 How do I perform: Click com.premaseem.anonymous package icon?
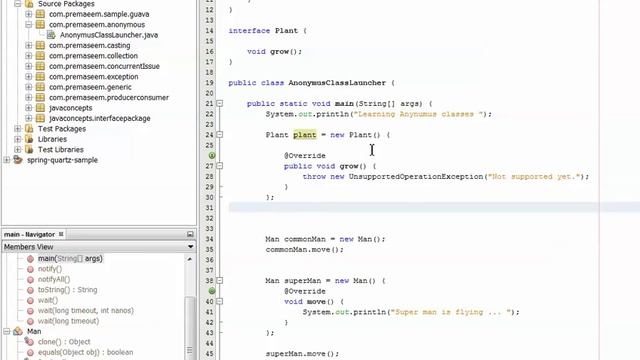40,24
